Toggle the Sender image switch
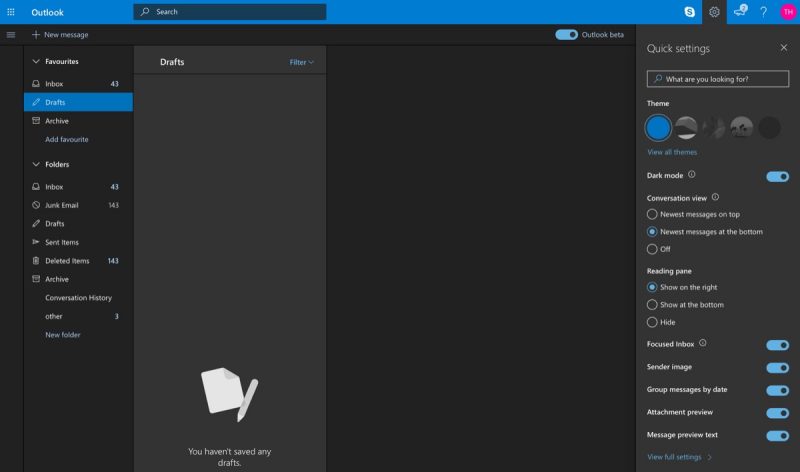This screenshot has height=472, width=800. pyautogui.click(x=778, y=368)
